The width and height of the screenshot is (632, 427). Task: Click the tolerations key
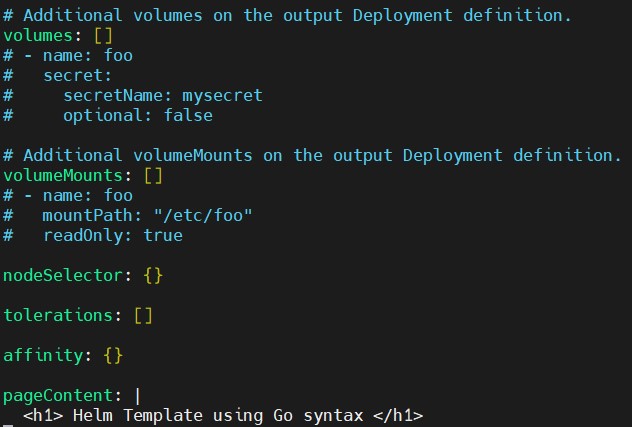coord(58,315)
